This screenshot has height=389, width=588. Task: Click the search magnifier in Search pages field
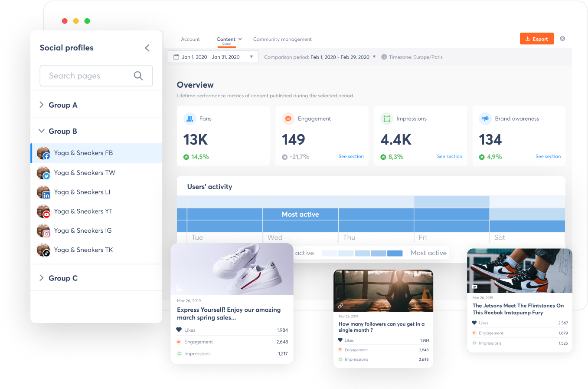pyautogui.click(x=139, y=76)
